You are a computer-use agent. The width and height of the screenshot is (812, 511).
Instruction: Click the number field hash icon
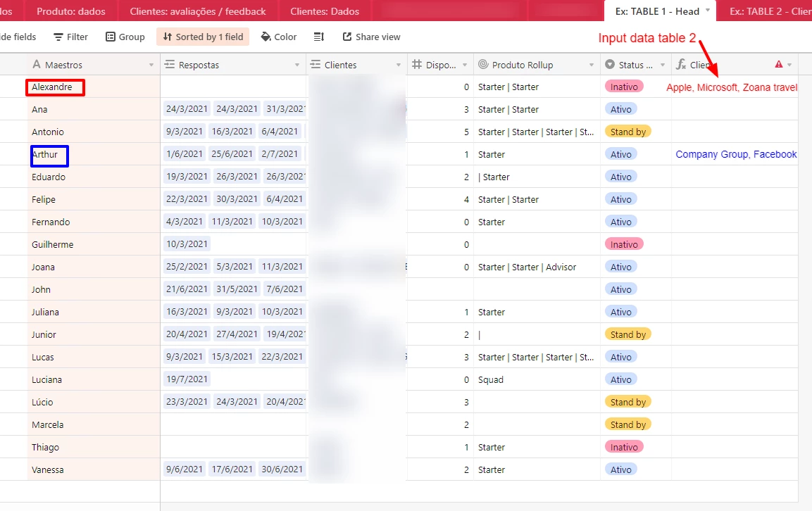[416, 64]
